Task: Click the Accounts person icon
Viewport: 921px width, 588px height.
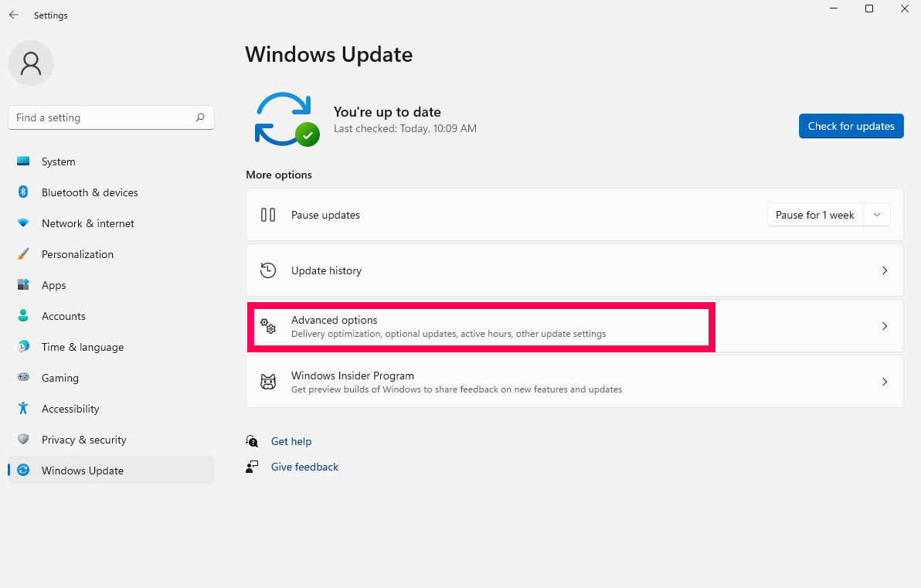Action: point(23,315)
